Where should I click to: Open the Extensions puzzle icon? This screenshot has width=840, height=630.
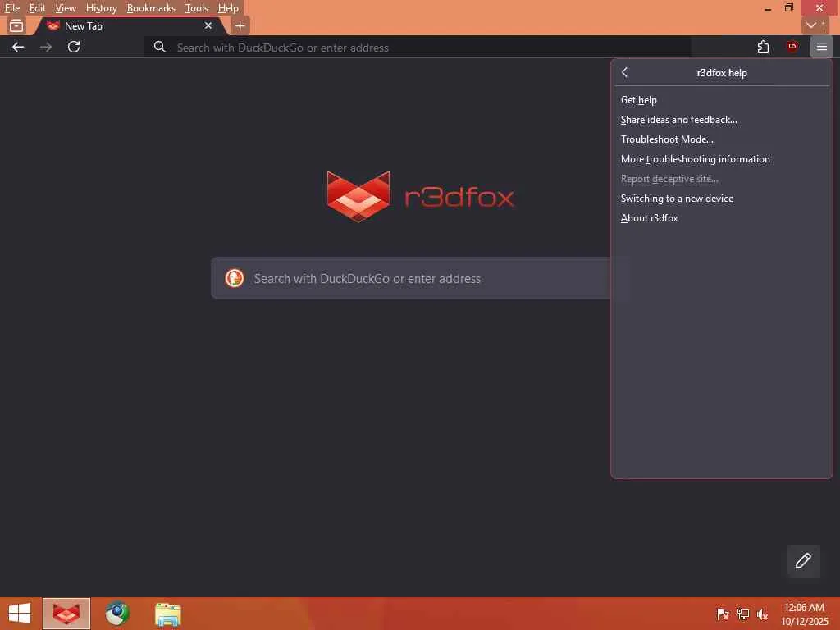pos(763,47)
